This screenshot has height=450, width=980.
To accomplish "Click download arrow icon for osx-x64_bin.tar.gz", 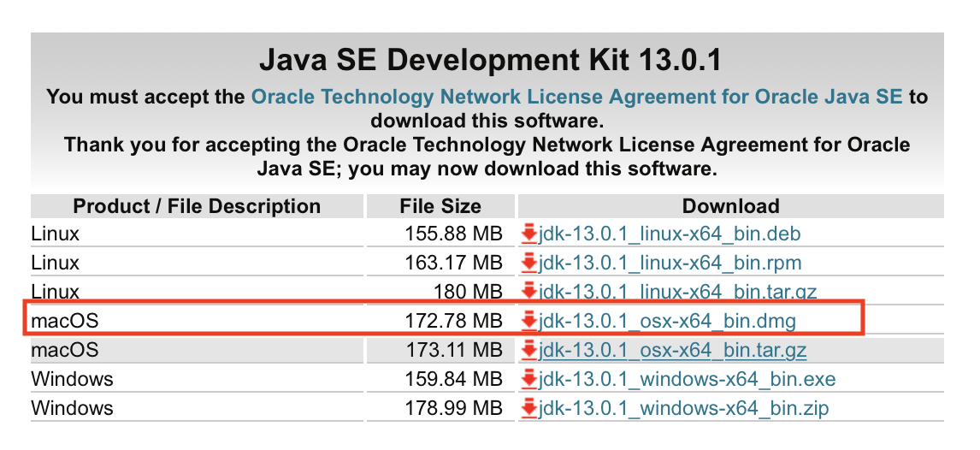I will point(528,350).
